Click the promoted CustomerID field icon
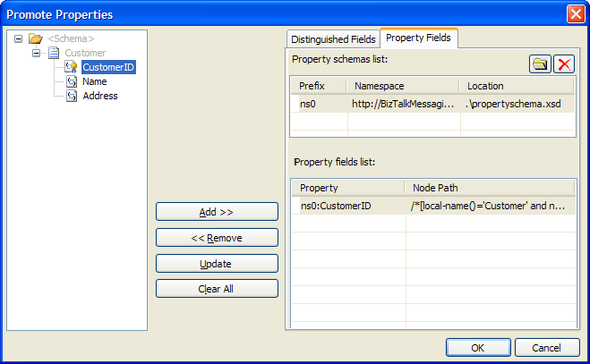The image size is (590, 364). click(71, 67)
